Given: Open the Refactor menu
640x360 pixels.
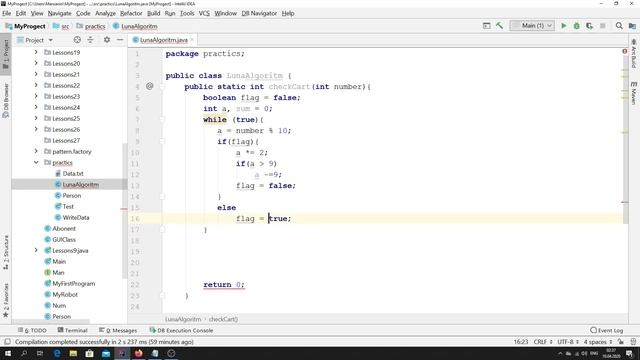Looking at the screenshot, I should click(131, 13).
